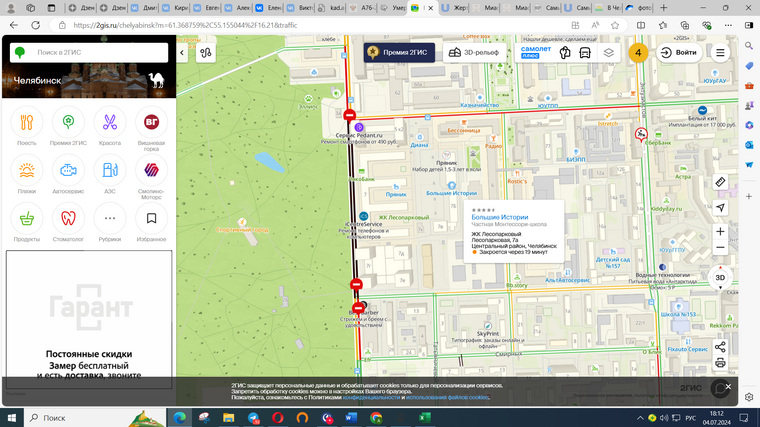Image resolution: width=760 pixels, height=427 pixels.
Task: Open the Edge split screen icon
Action: click(641, 25)
